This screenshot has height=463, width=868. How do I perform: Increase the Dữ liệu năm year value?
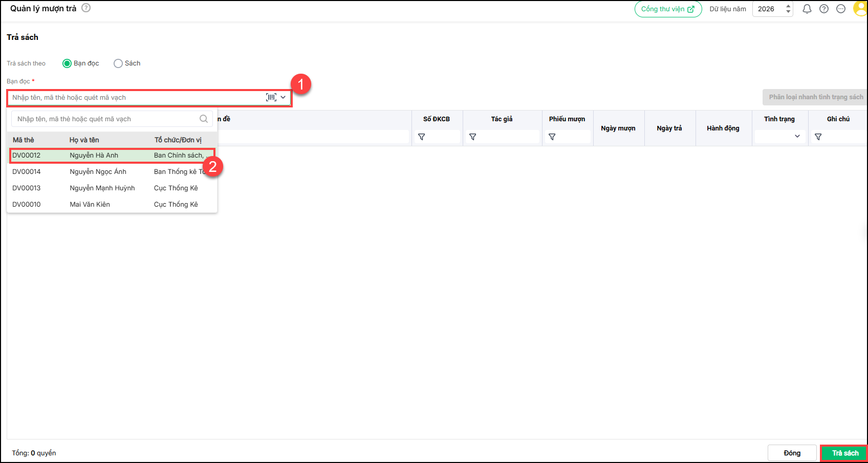(x=788, y=6)
